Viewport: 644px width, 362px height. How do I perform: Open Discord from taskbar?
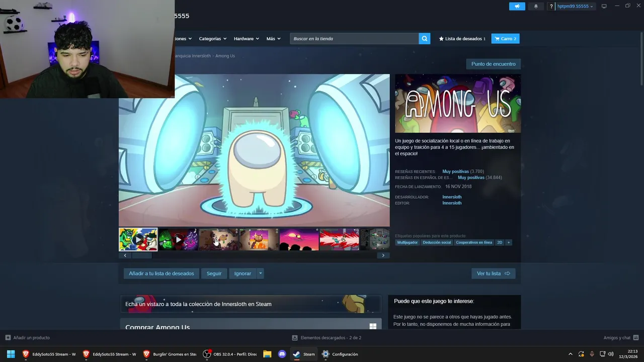point(282,354)
